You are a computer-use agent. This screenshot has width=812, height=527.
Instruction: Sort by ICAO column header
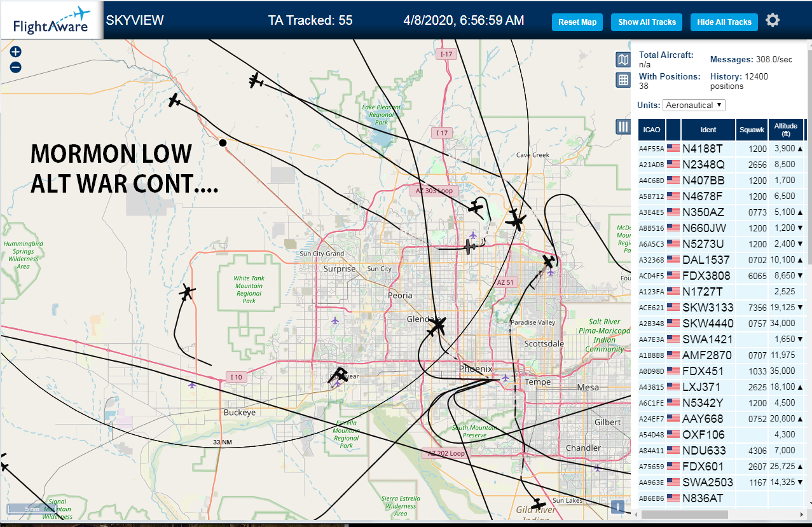point(652,130)
